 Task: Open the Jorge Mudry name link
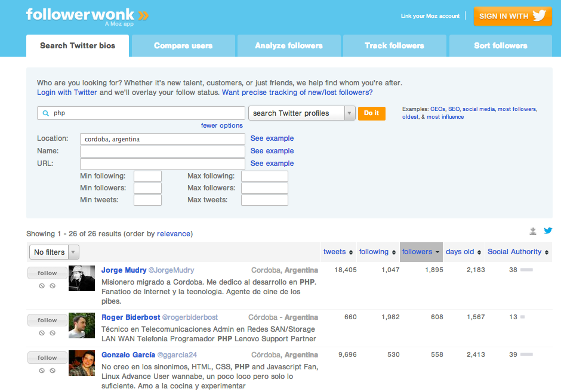(124, 270)
